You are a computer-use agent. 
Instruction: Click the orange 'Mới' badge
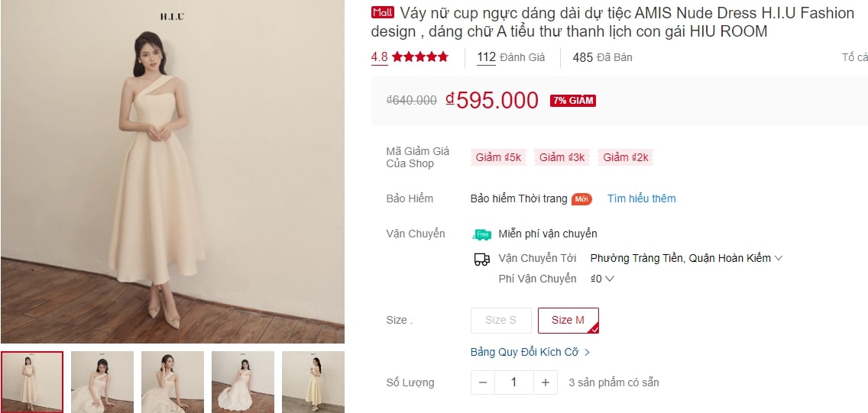pos(581,199)
